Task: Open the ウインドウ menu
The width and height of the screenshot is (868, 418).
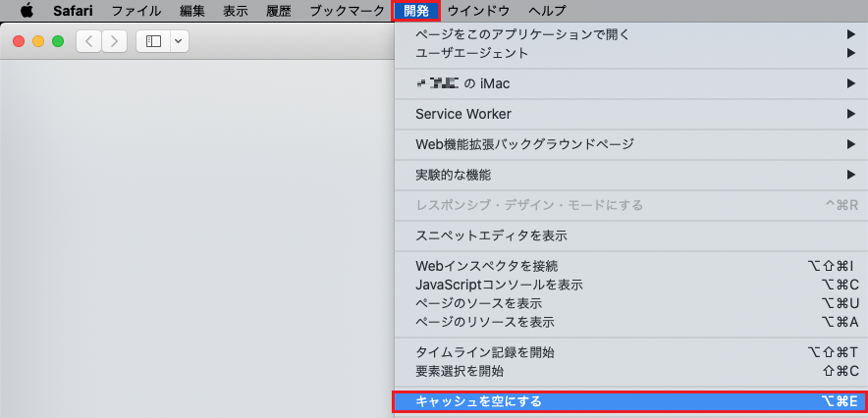Action: pos(479,11)
